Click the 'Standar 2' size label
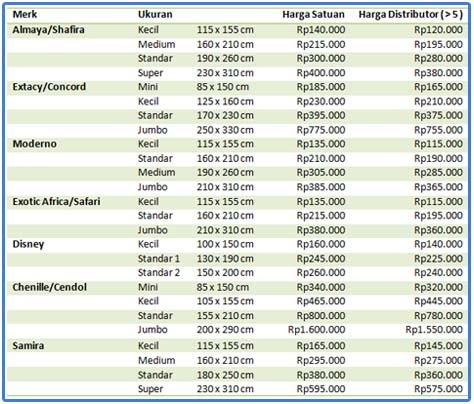474x404 pixels. [159, 273]
